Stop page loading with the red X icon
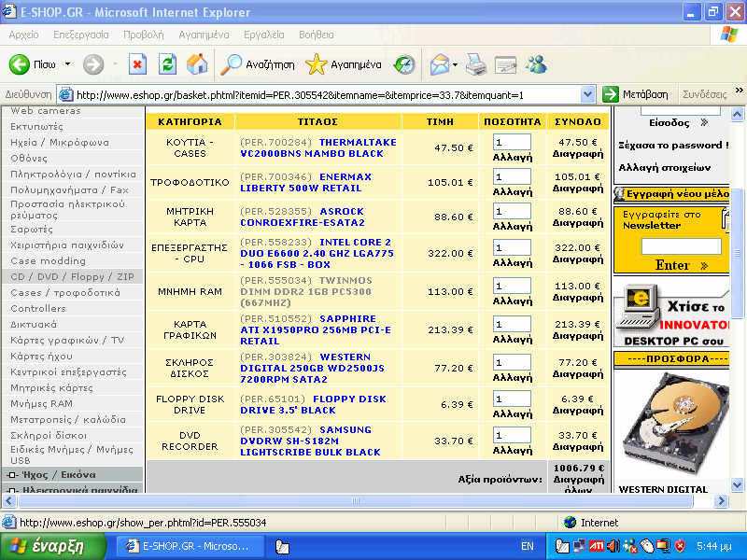 [x=137, y=64]
